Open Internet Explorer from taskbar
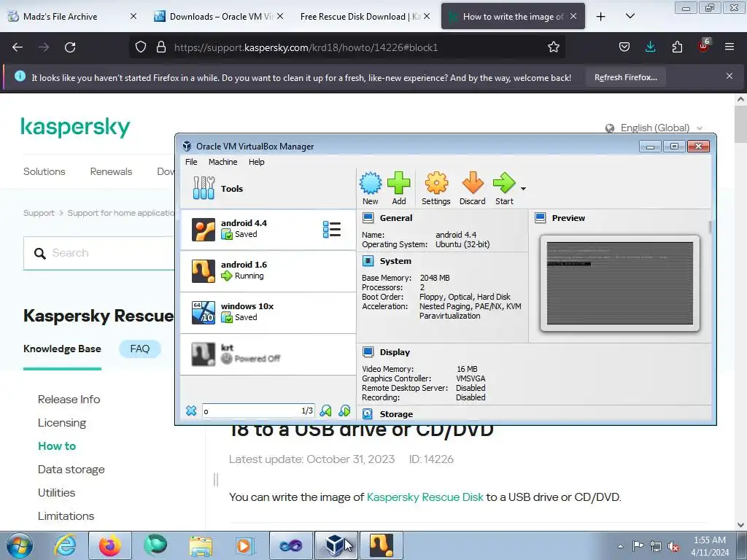 (x=65, y=545)
